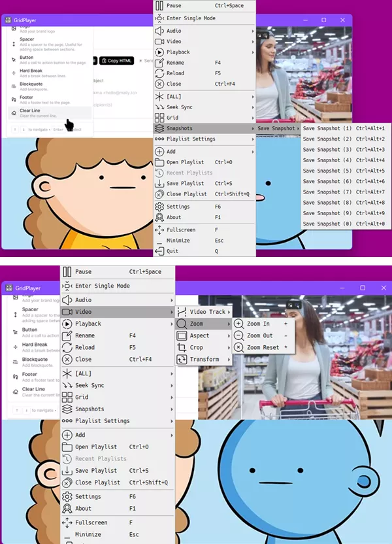Click the Zoom Reset icon
The image size is (392, 544).
[238, 347]
